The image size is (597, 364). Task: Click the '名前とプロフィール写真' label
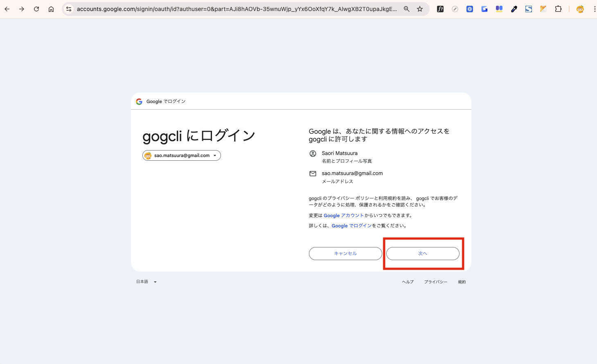347,161
